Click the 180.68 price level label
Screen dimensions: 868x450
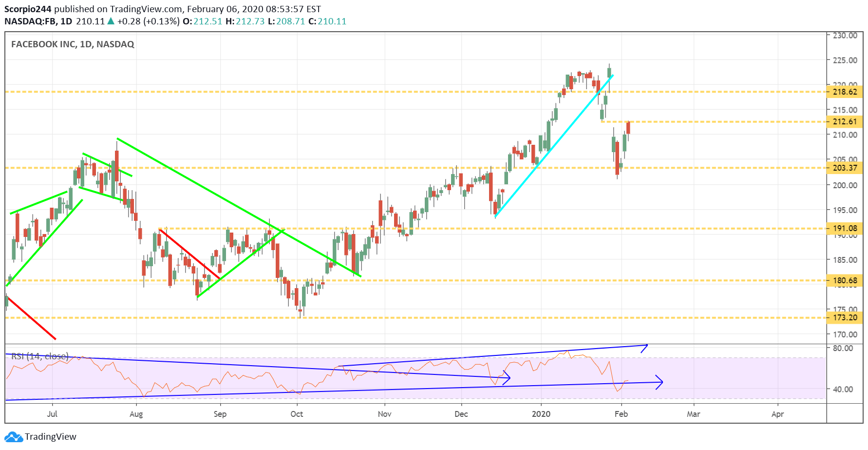(x=845, y=280)
